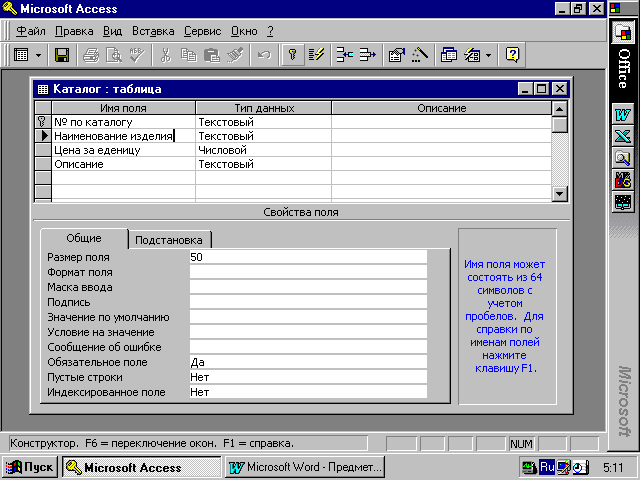Run the spelling check icon
The height and width of the screenshot is (480, 640).
[137, 55]
